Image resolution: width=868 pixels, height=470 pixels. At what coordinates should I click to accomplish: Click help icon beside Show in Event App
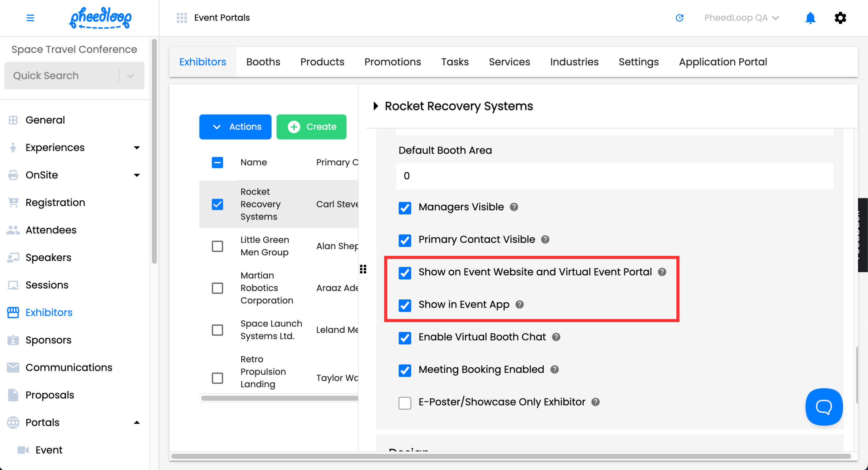pyautogui.click(x=519, y=305)
